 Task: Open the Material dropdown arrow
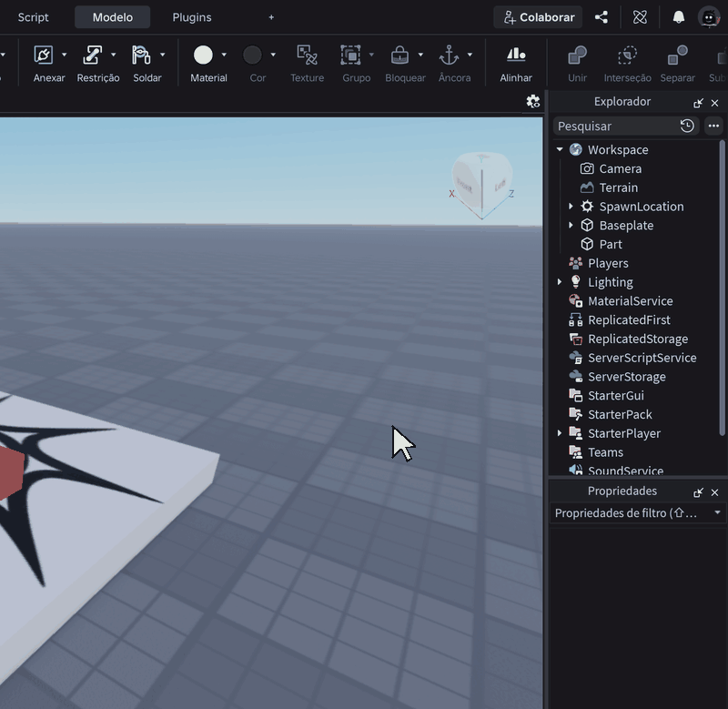click(x=224, y=55)
